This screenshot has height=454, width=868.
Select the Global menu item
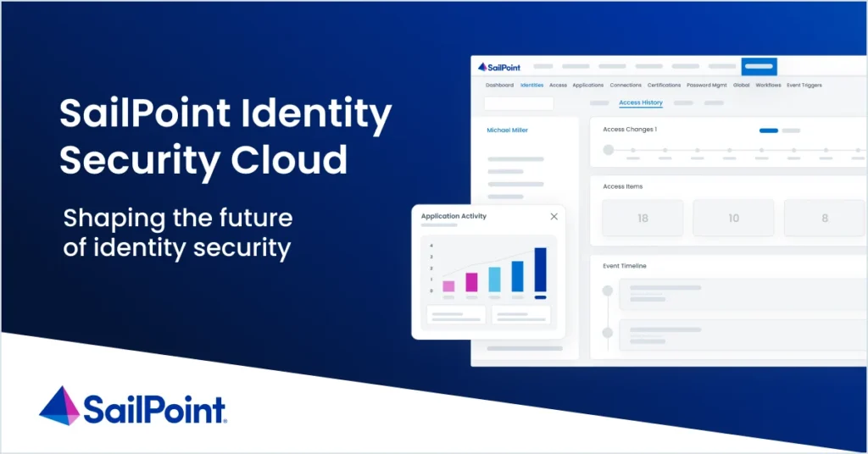(x=741, y=86)
